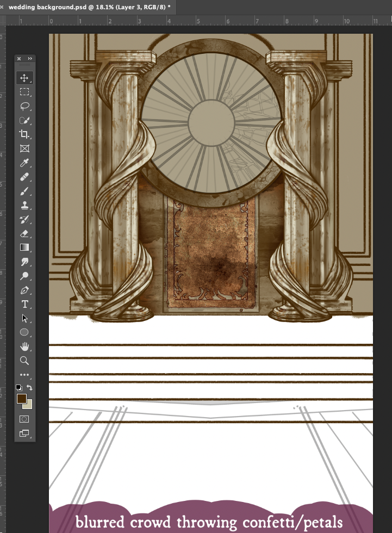Viewport: 392px width, 533px height.
Task: Toggle Quick Mask mode
Action: tap(24, 419)
